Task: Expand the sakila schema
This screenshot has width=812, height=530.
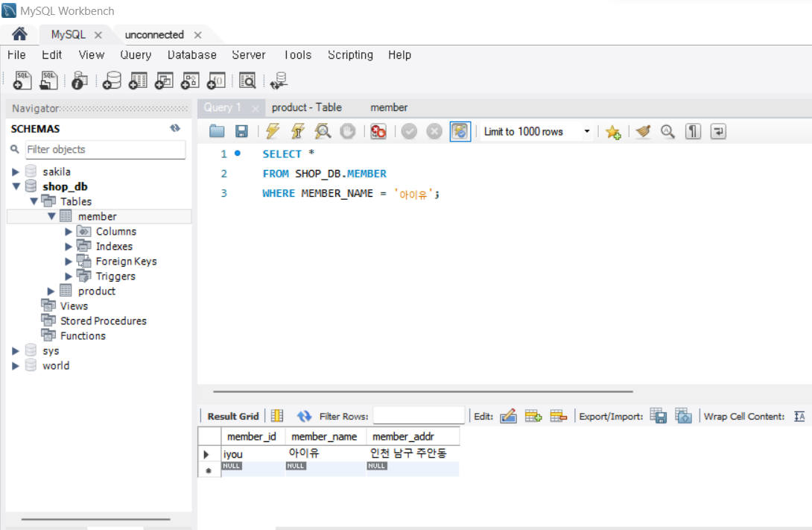Action: coord(16,171)
